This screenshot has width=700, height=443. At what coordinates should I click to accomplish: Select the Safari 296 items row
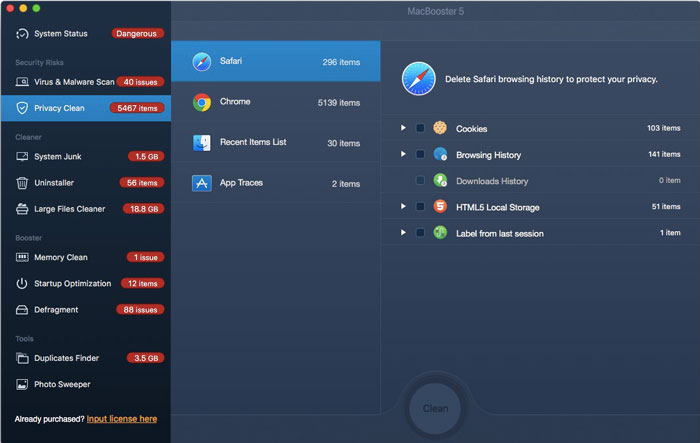coord(276,62)
